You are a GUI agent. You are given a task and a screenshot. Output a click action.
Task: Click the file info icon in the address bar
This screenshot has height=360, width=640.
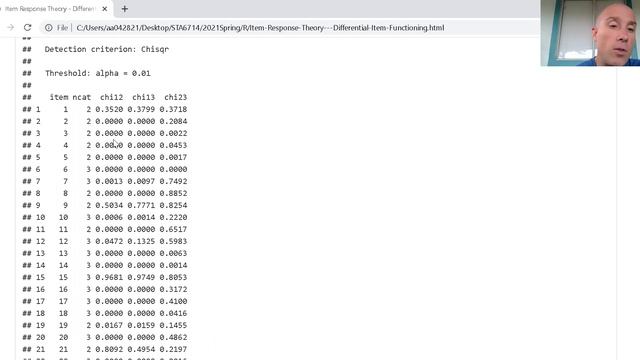click(49, 28)
